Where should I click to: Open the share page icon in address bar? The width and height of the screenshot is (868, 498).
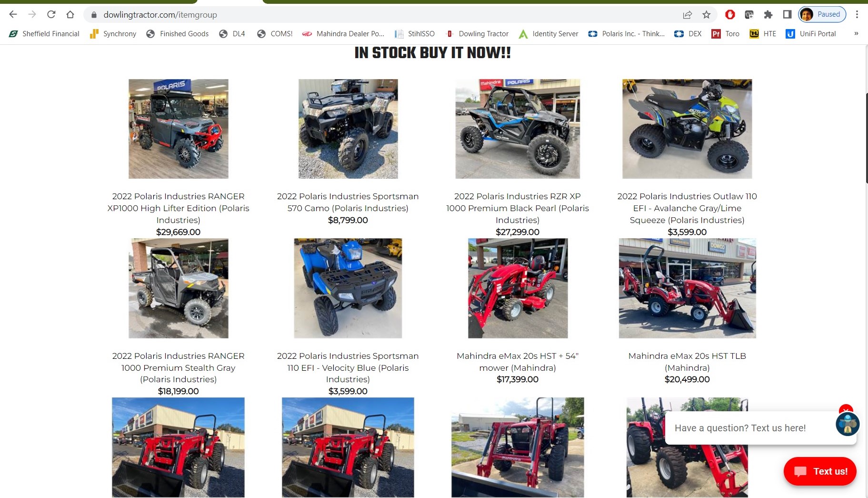688,15
